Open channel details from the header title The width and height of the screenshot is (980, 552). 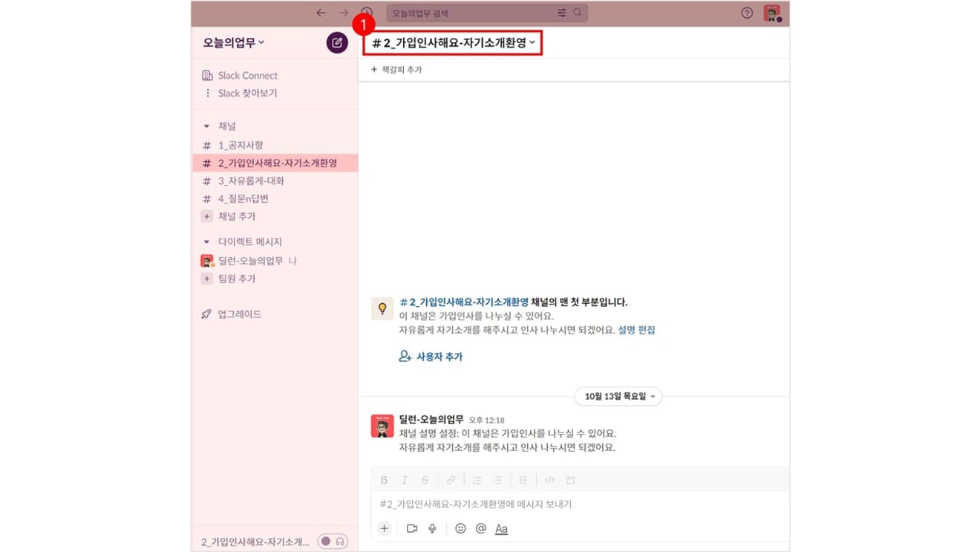click(454, 43)
